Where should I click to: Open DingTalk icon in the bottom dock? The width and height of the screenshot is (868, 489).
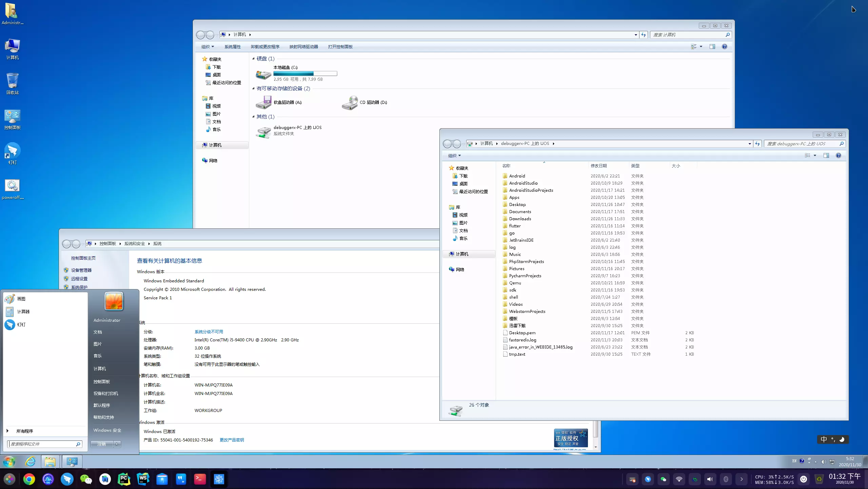tap(67, 479)
